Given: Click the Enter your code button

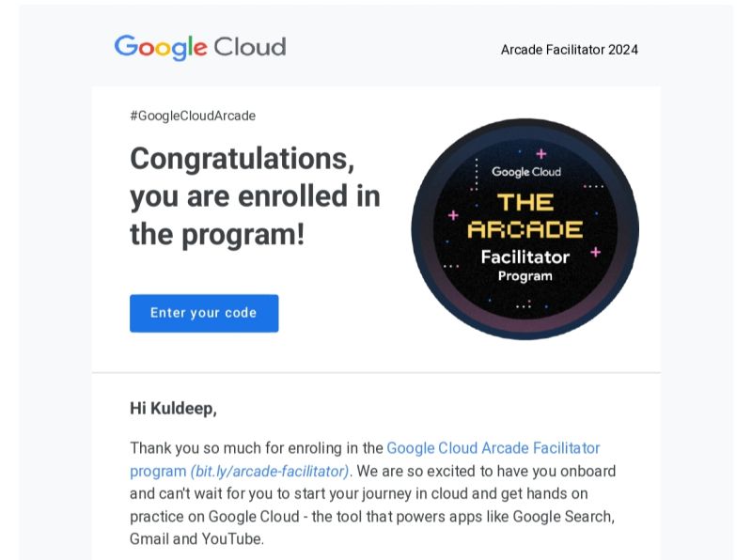Looking at the screenshot, I should (204, 313).
